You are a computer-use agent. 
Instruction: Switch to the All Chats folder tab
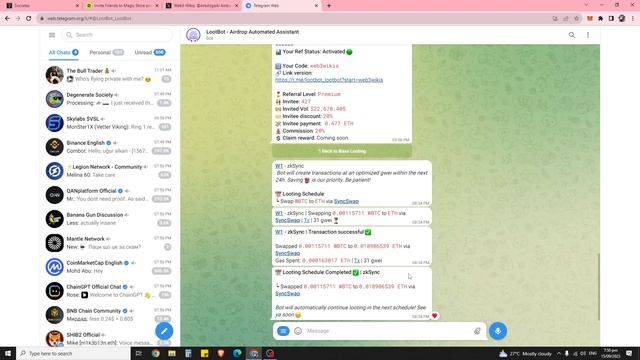coord(63,53)
